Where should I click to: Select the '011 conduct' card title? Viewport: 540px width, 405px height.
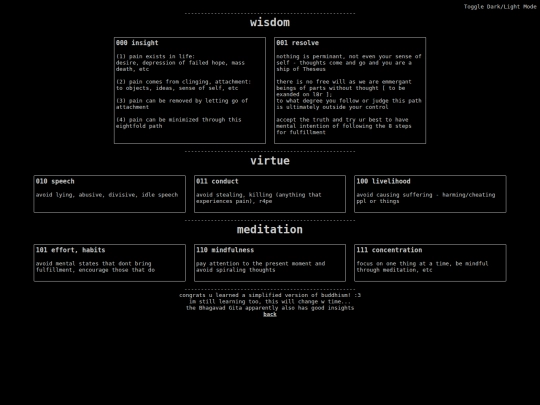[x=217, y=181]
